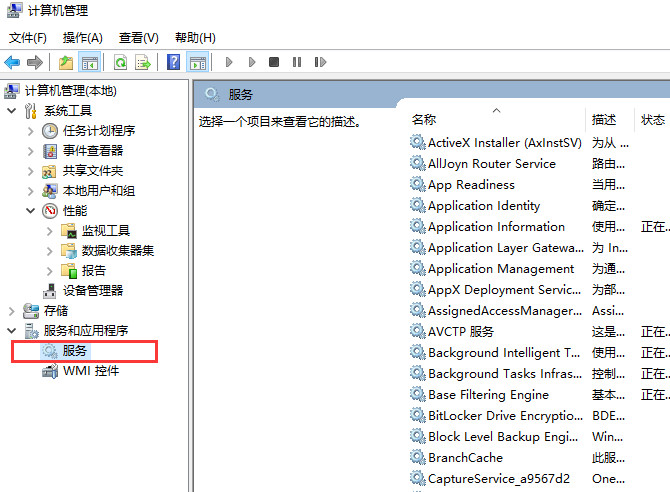Click the Up one level folder icon
Image resolution: width=670 pixels, height=492 pixels.
66,62
